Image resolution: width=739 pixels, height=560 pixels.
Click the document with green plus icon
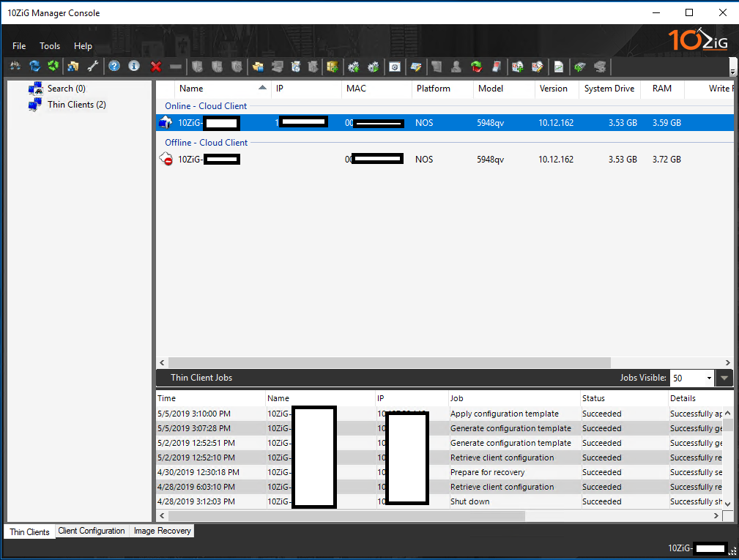pos(518,67)
